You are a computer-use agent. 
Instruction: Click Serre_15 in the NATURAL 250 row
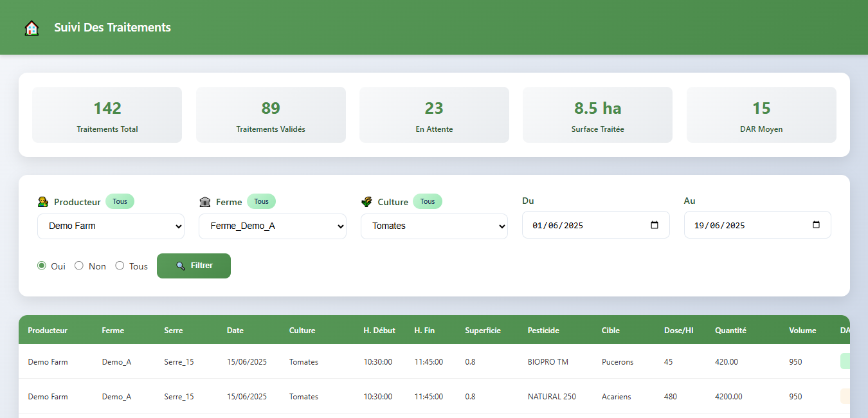pyautogui.click(x=179, y=397)
